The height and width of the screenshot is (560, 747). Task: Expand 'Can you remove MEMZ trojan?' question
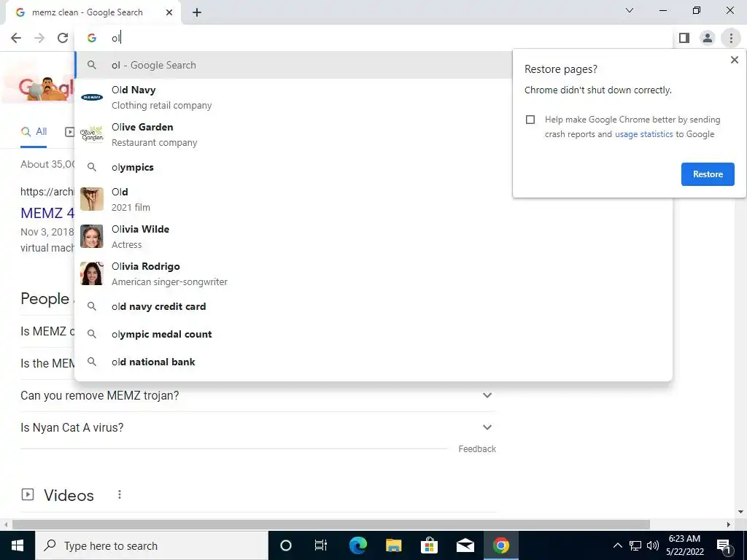[258, 396]
